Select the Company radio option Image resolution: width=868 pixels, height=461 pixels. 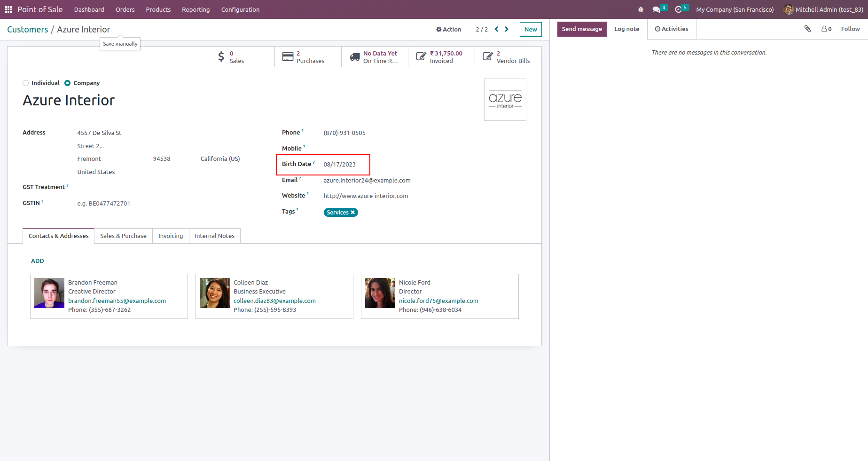click(68, 83)
